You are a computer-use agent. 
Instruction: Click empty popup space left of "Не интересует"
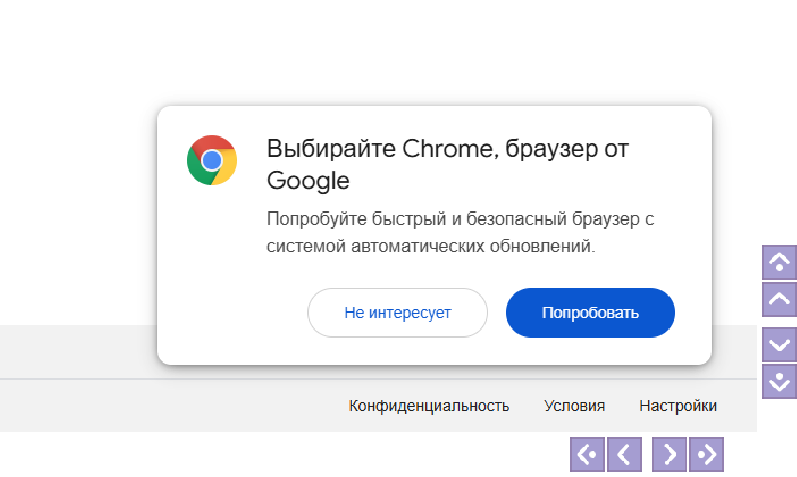232,313
